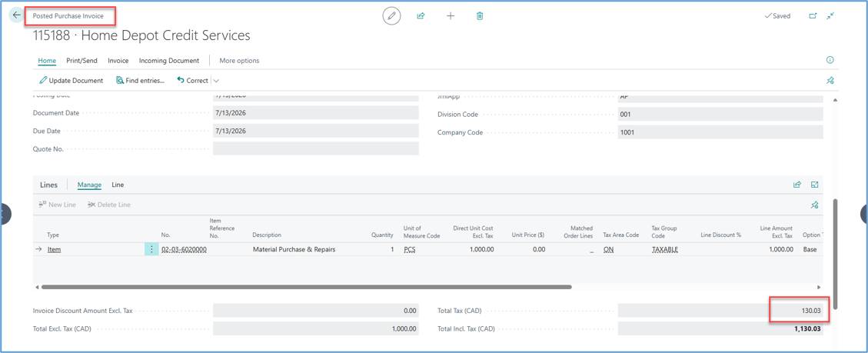868x353 pixels.
Task: Click the trash delete icon
Action: [x=480, y=16]
